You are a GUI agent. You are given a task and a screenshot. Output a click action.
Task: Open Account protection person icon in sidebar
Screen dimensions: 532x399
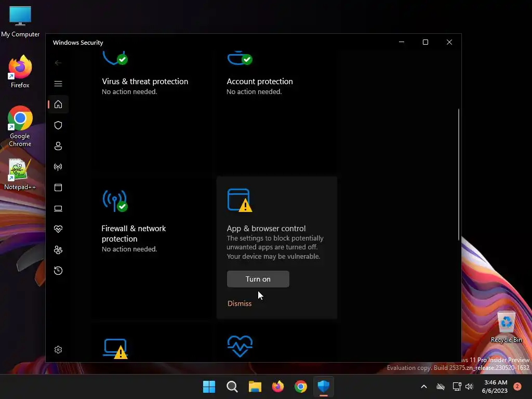[58, 146]
